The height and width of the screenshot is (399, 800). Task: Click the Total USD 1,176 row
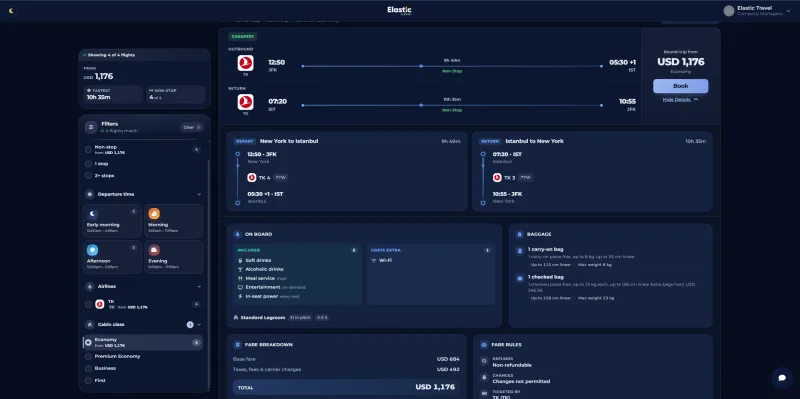tap(346, 387)
